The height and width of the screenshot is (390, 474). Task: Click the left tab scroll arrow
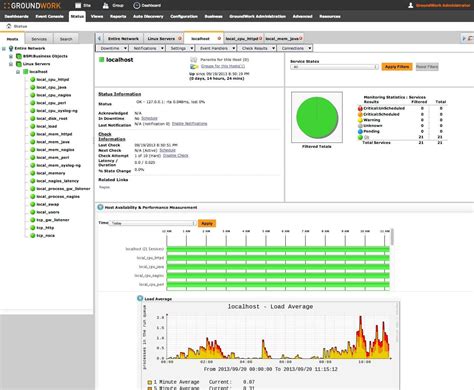pos(99,39)
